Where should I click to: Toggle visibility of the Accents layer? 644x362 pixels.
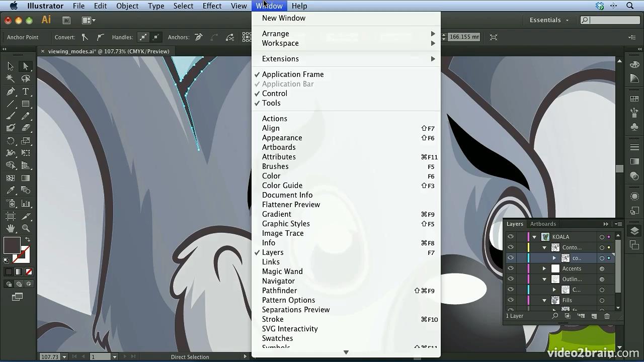click(511, 268)
